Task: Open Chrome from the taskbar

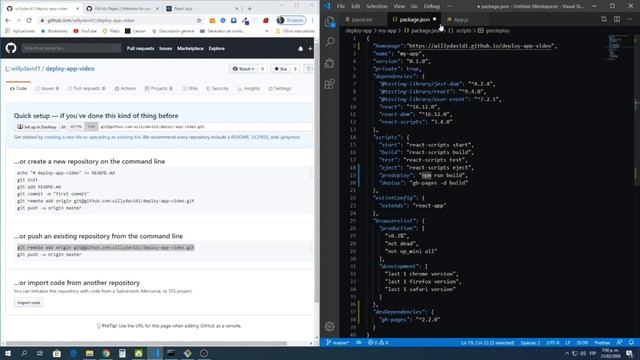Action: [106, 353]
